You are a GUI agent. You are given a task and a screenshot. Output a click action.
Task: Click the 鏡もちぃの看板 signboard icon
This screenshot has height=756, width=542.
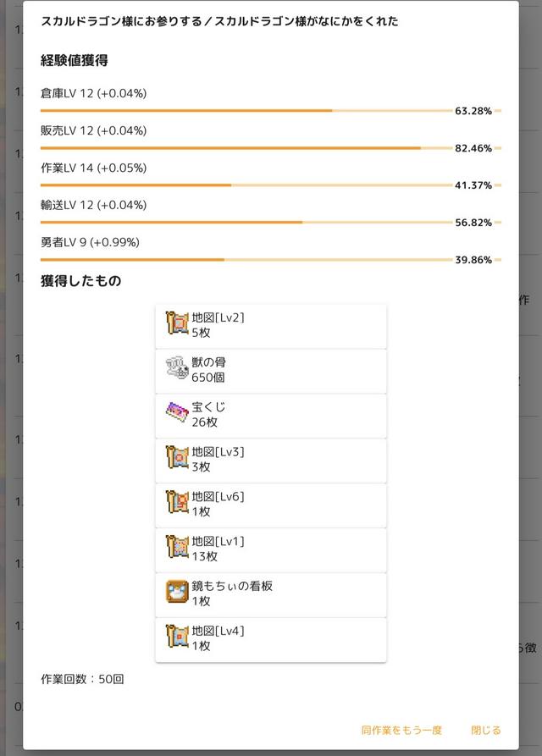(177, 593)
